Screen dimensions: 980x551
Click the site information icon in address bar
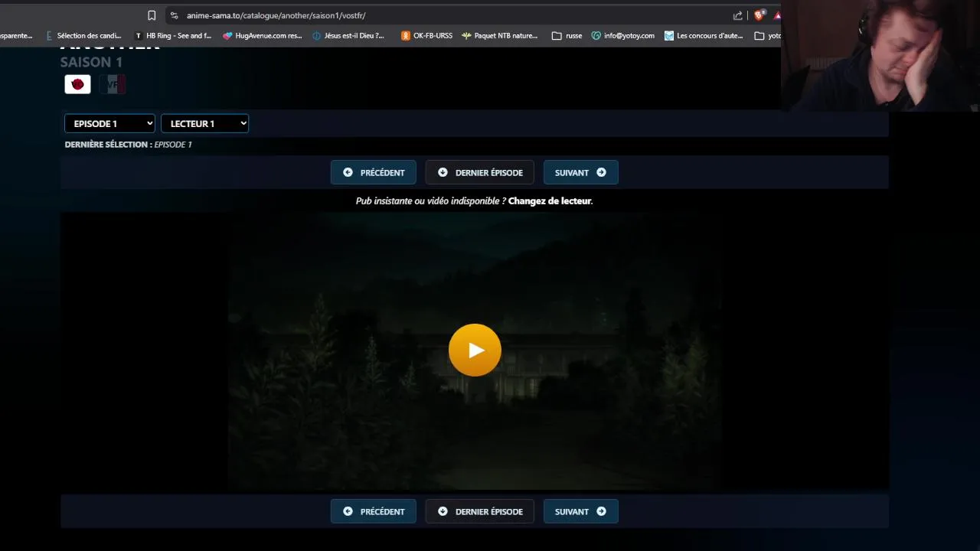(174, 15)
